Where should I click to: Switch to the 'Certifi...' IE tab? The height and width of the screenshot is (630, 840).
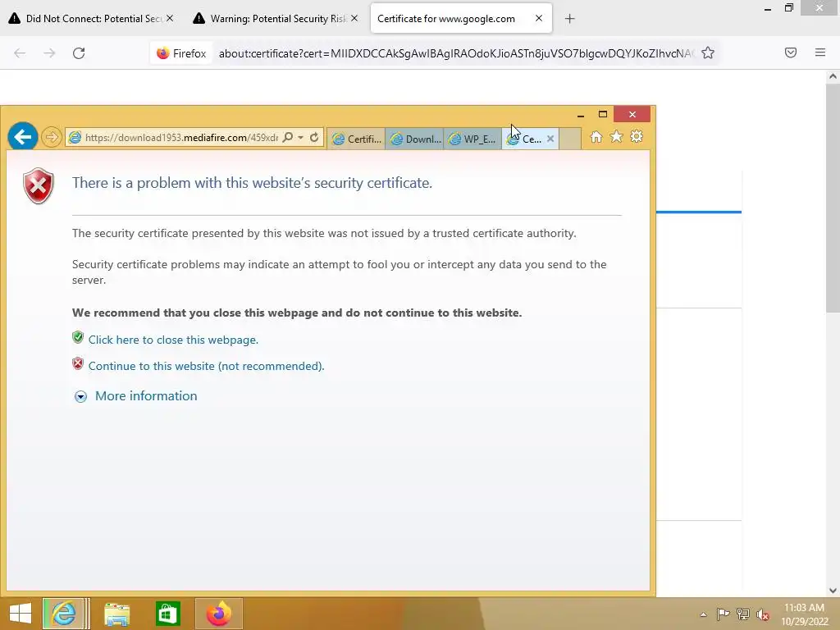(356, 139)
